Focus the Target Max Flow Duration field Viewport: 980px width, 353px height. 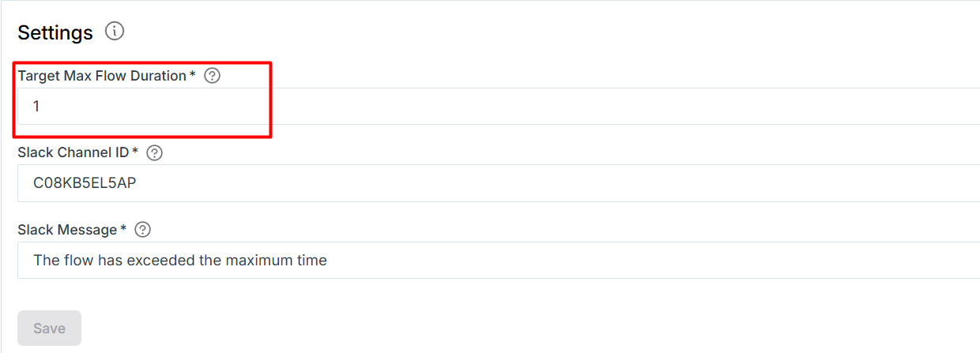pos(499,106)
